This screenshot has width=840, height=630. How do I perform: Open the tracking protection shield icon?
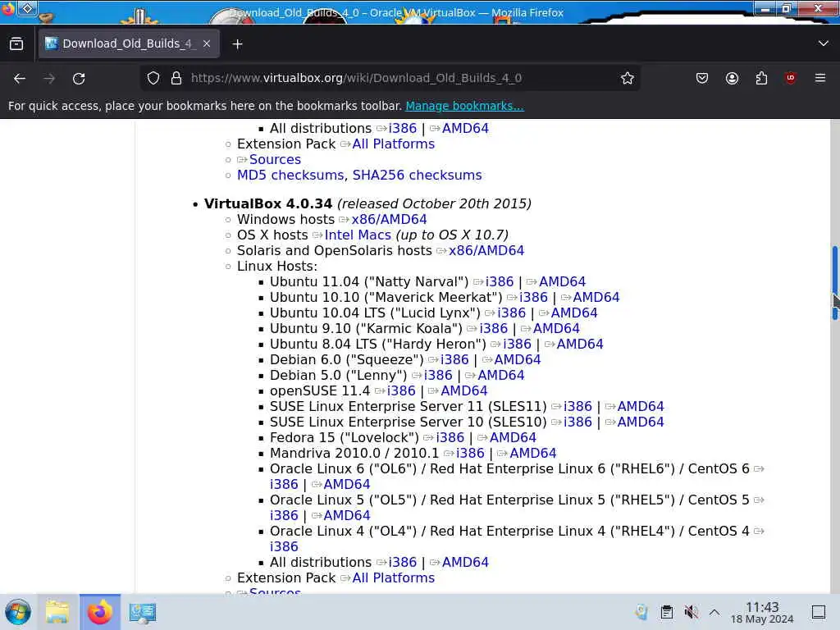[153, 78]
